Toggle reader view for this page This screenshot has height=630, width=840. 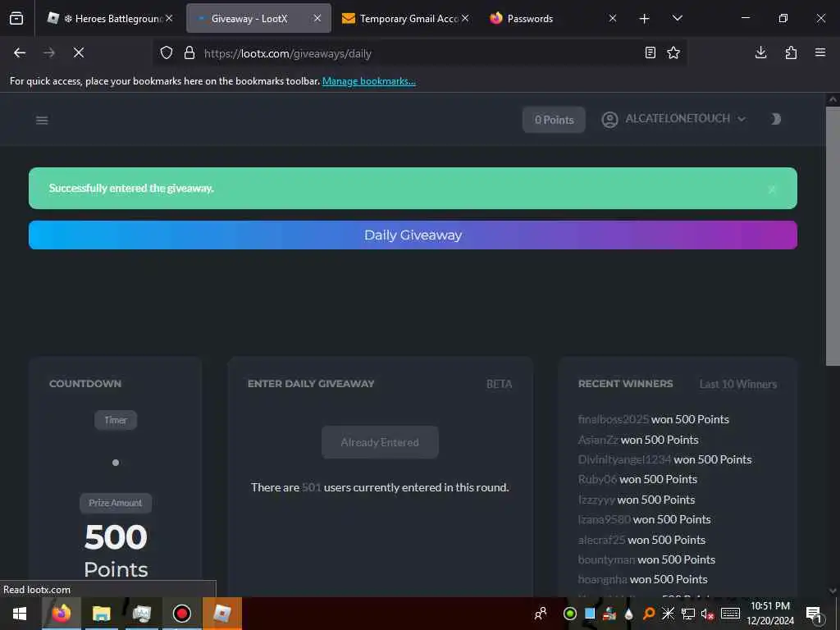[x=651, y=52]
